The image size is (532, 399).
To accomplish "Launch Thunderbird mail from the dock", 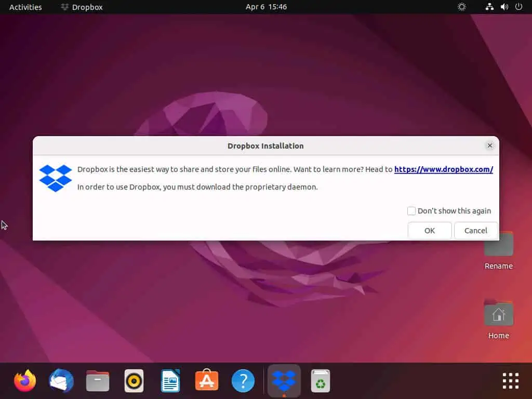I will (61, 381).
